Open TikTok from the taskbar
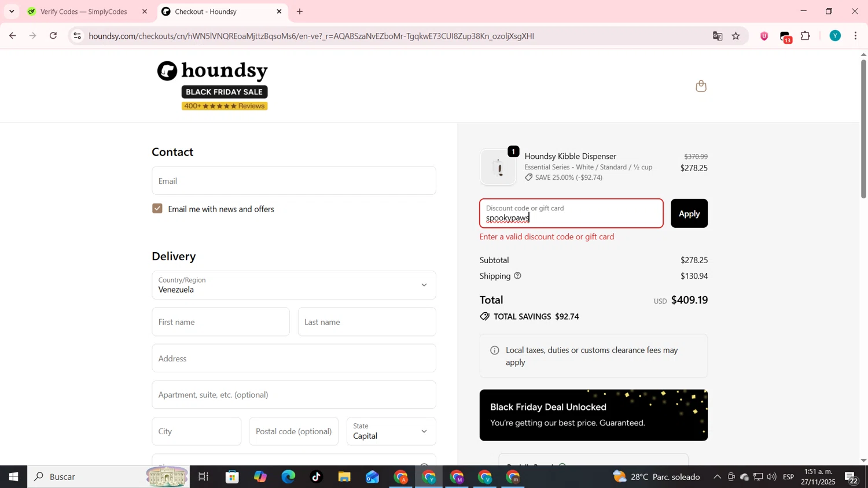Screen dimensions: 868x488 [317, 477]
